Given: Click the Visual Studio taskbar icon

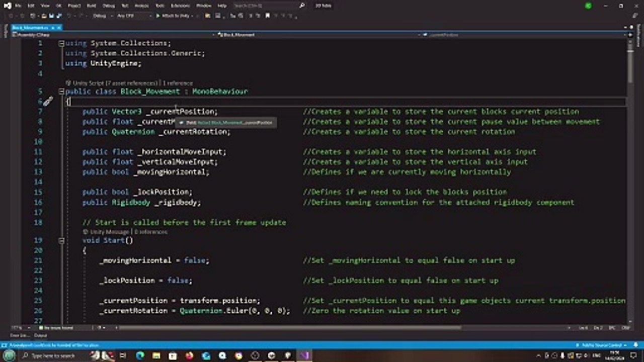Looking at the screenshot, I should 304,355.
